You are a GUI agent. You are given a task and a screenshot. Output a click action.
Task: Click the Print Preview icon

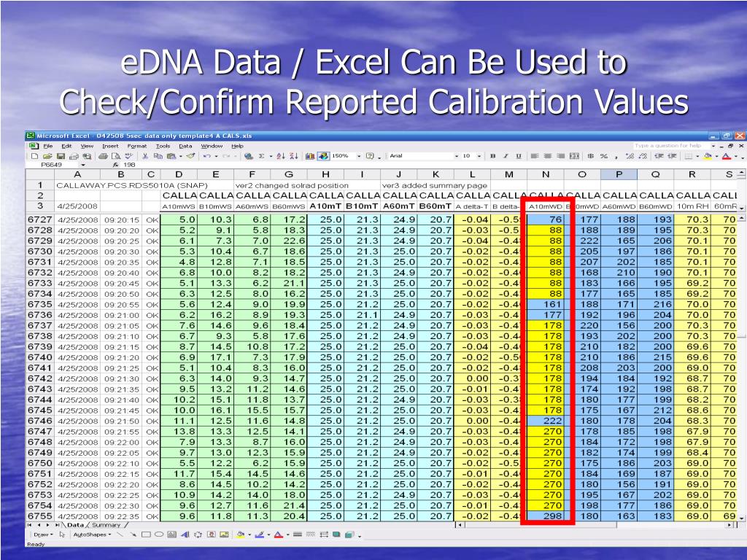pyautogui.click(x=116, y=156)
